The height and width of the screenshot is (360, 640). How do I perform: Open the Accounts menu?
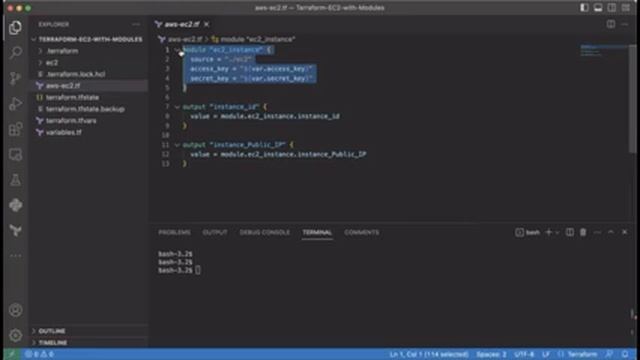(16, 310)
